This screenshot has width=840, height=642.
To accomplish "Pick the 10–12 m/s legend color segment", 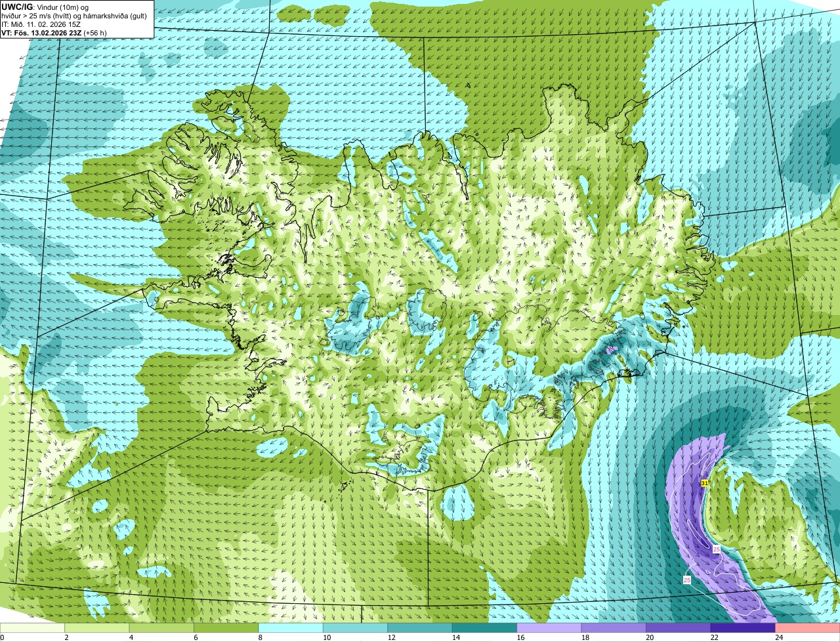I will (x=356, y=628).
